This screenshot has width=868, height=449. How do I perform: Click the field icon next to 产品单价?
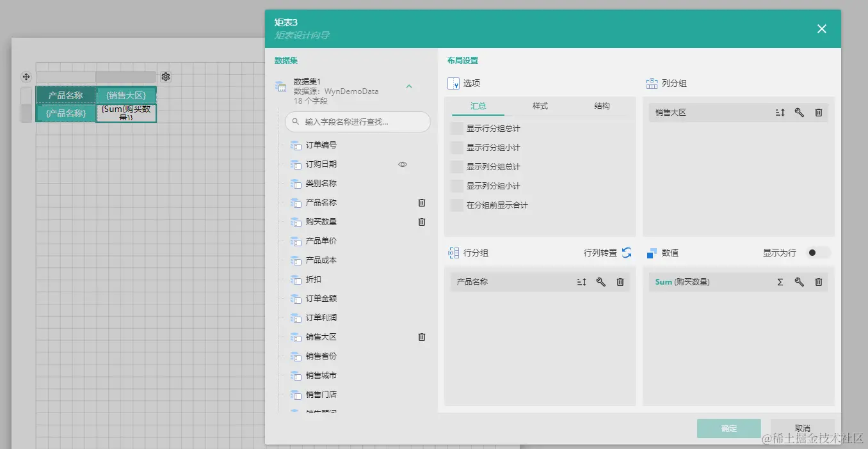pyautogui.click(x=296, y=242)
